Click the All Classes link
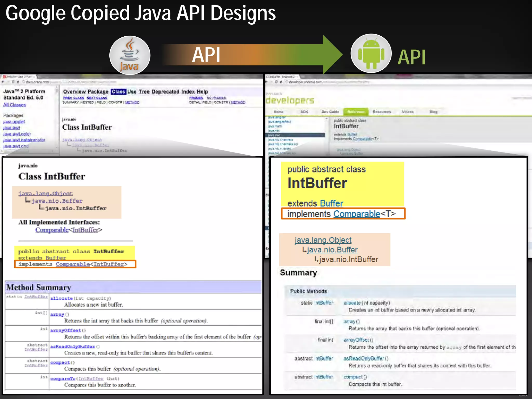The width and height of the screenshot is (532, 399). [15, 105]
